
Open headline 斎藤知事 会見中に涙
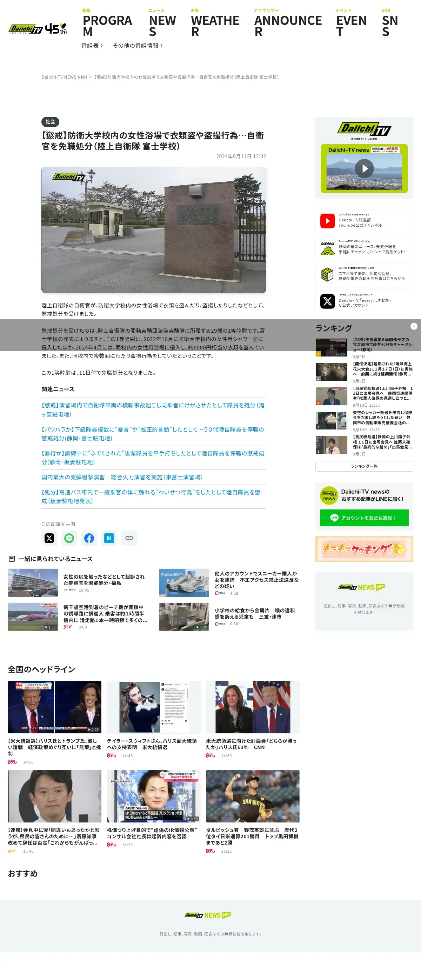tap(53, 836)
